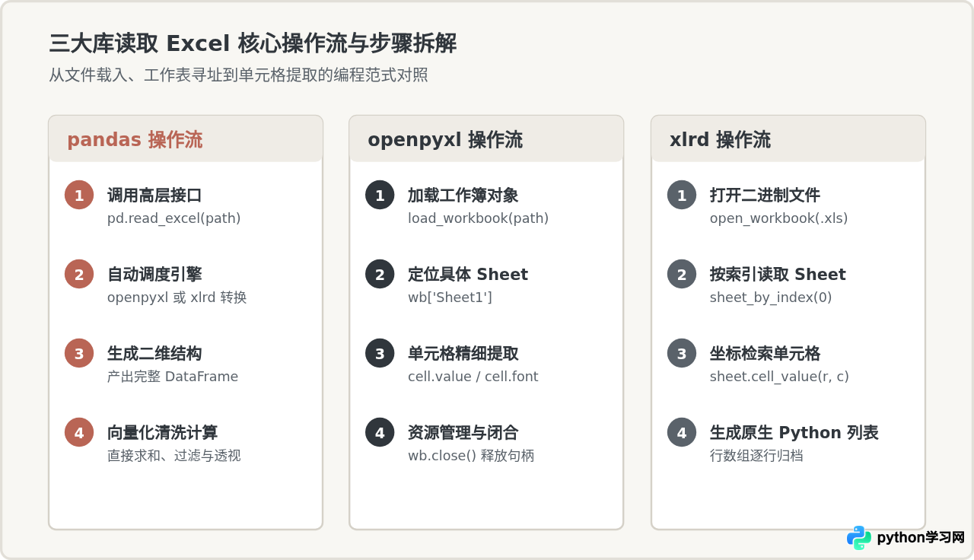Click the 按索引读取 Sheet step title
Image resolution: width=974 pixels, height=560 pixels.
pyautogui.click(x=778, y=275)
